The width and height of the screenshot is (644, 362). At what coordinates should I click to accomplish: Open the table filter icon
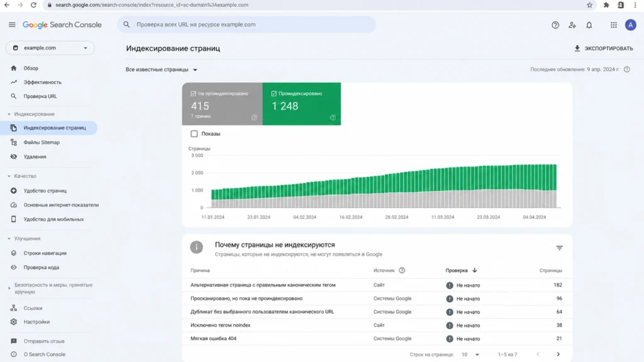559,248
